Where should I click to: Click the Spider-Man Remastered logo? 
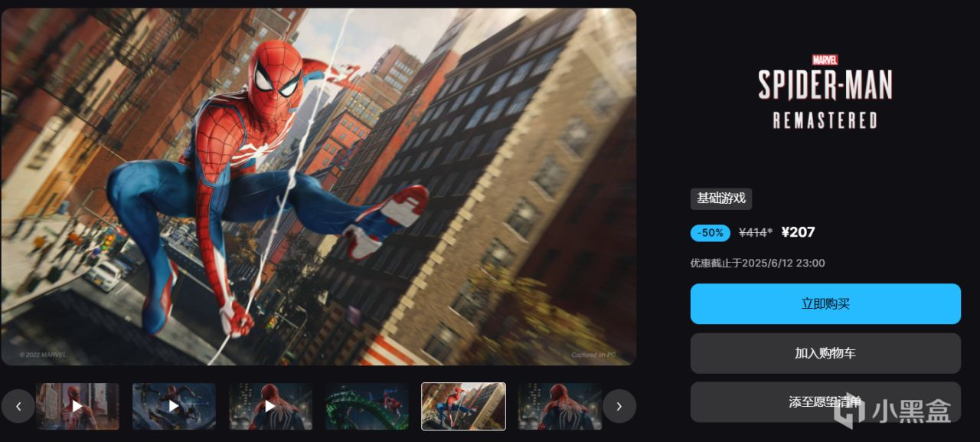pos(825,92)
